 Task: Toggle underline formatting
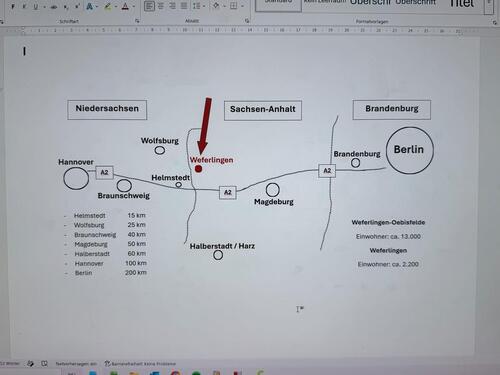[35, 6]
